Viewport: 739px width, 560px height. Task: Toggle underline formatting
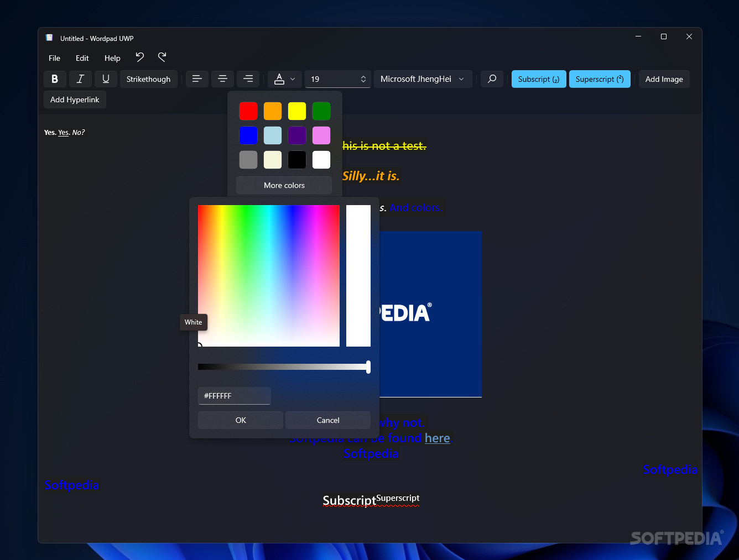pyautogui.click(x=106, y=79)
